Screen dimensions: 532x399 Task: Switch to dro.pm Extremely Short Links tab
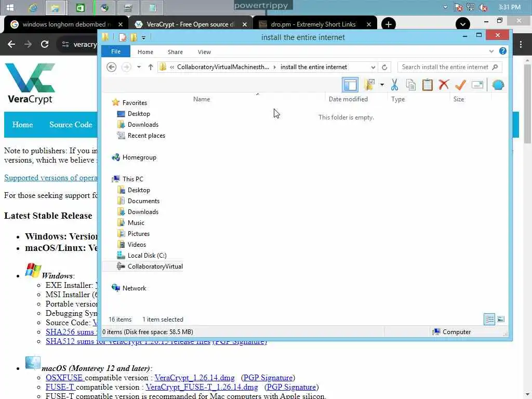click(313, 24)
